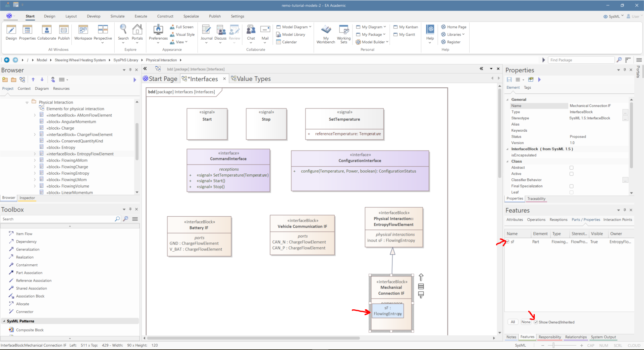Click the Find Package search field
The height and width of the screenshot is (350, 644).
581,60
